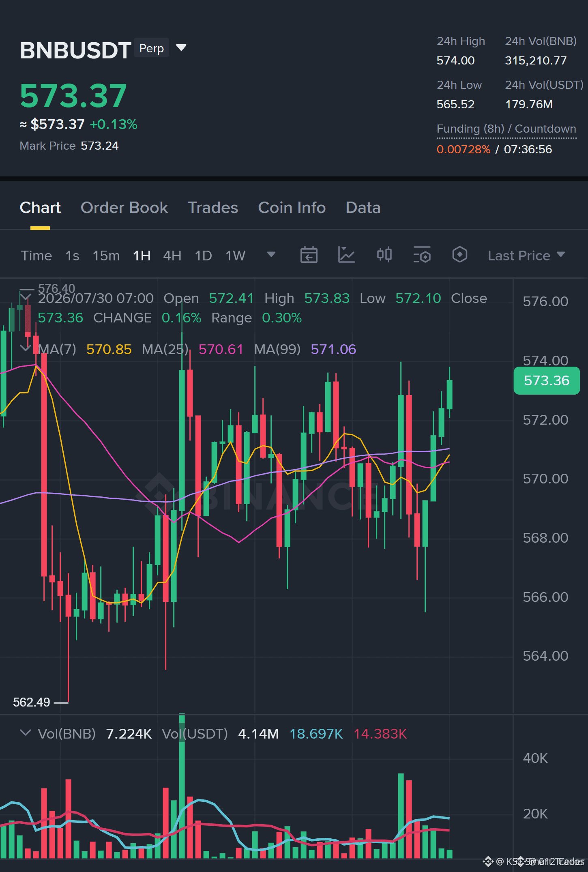Click the 40K volume axis label
Screen dimensions: 588x872
point(535,758)
